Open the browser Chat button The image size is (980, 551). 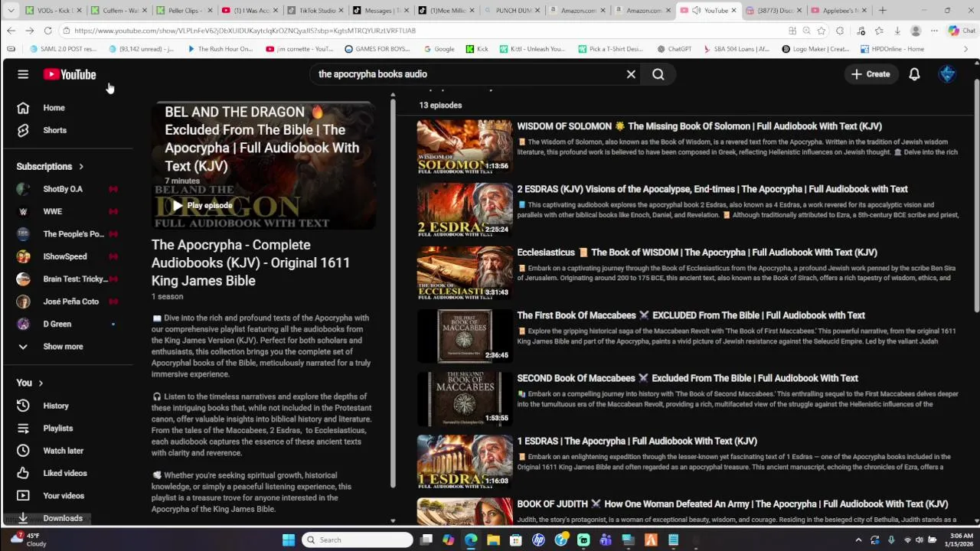click(x=962, y=31)
